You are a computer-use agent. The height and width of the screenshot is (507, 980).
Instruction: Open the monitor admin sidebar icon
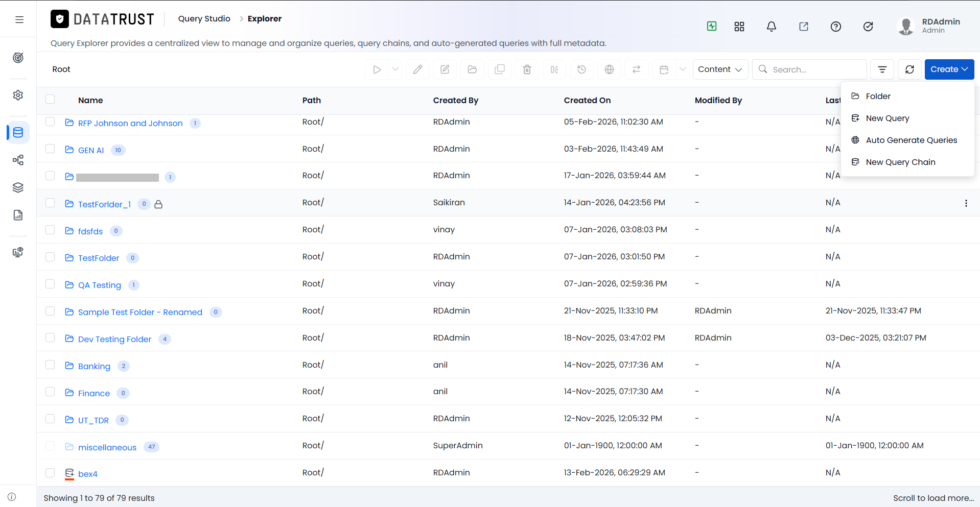click(x=18, y=252)
